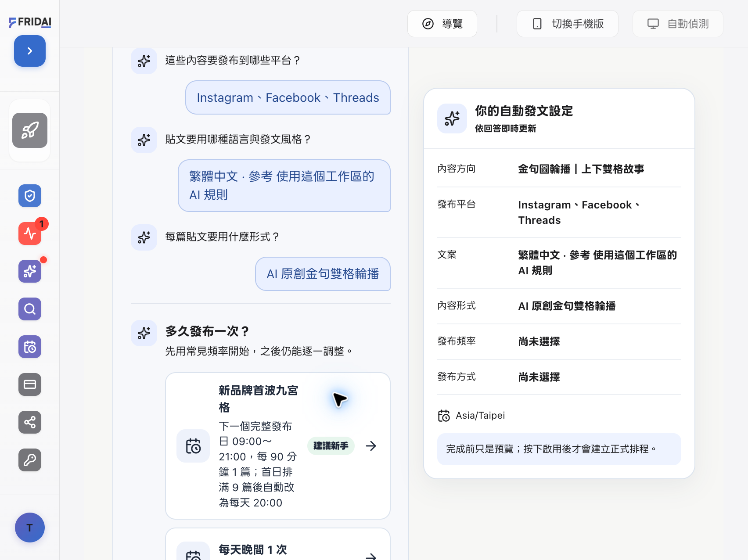Screen dimensions: 748x560
Task: Open the share nodes icon in sidebar
Action: click(x=30, y=422)
